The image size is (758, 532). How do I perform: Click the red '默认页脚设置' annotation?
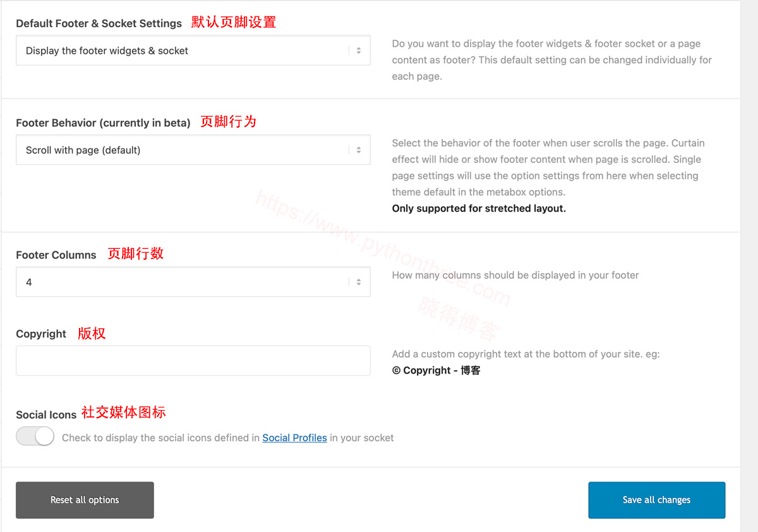pos(234,22)
